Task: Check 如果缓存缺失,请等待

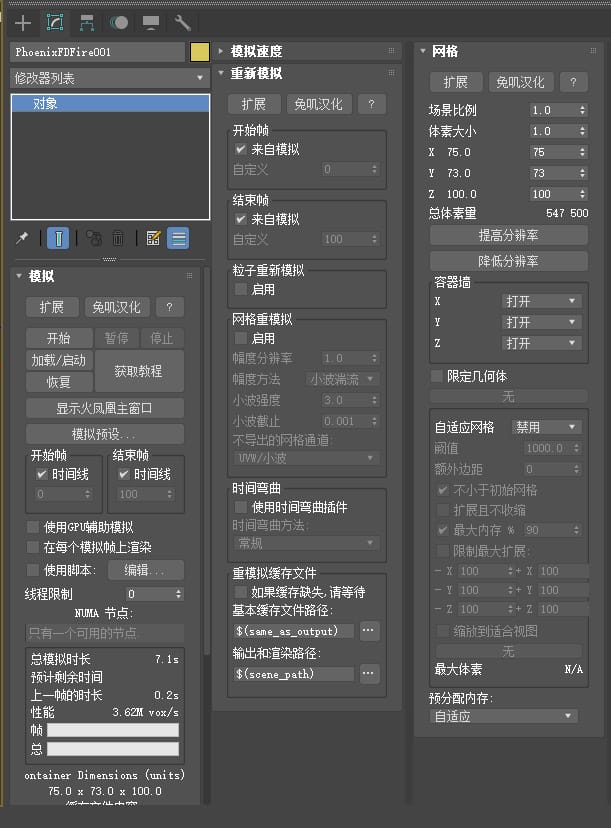Action: 240,591
